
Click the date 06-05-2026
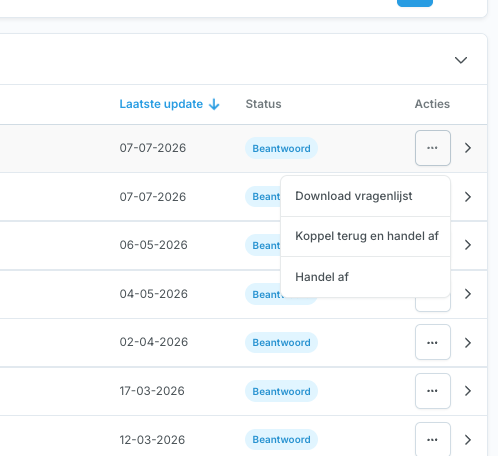[x=154, y=245]
